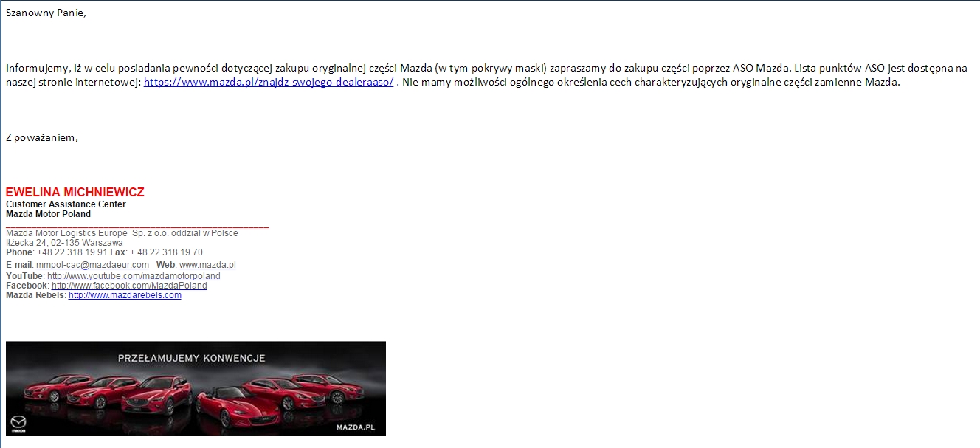
Task: Click the mmpol-cac@mazdaeur.com email address
Action: (x=92, y=265)
